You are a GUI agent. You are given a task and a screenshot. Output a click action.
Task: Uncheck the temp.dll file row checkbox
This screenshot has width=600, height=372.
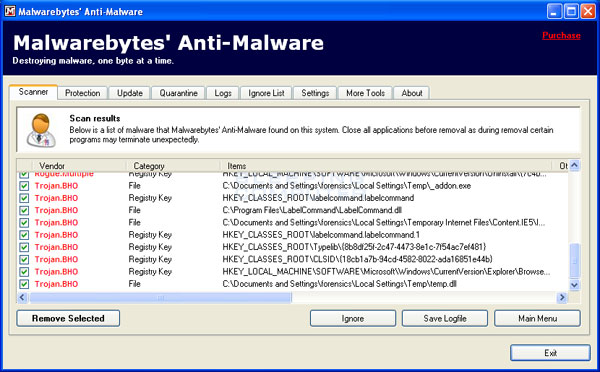(24, 284)
